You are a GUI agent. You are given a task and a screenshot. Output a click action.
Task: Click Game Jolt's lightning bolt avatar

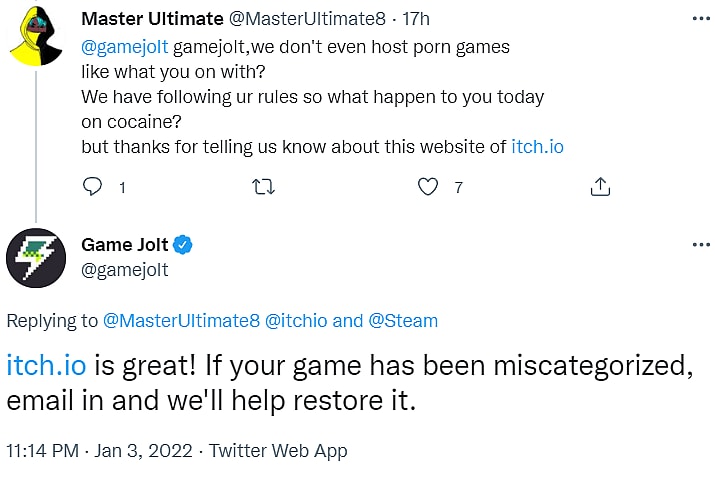37,257
